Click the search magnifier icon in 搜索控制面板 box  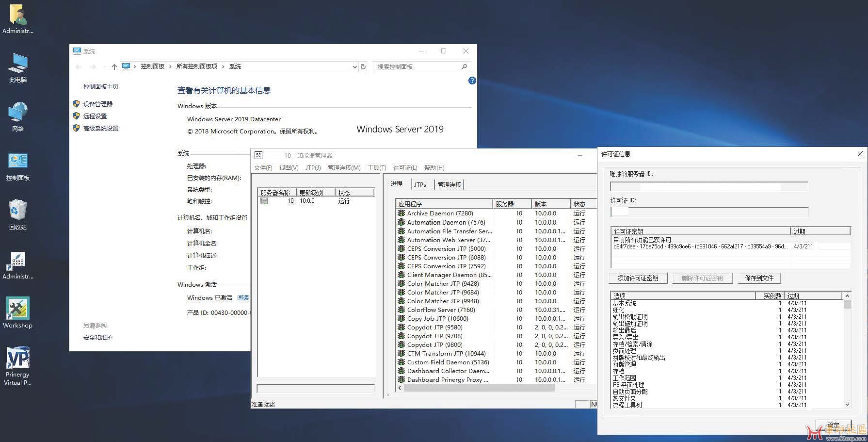coord(464,67)
